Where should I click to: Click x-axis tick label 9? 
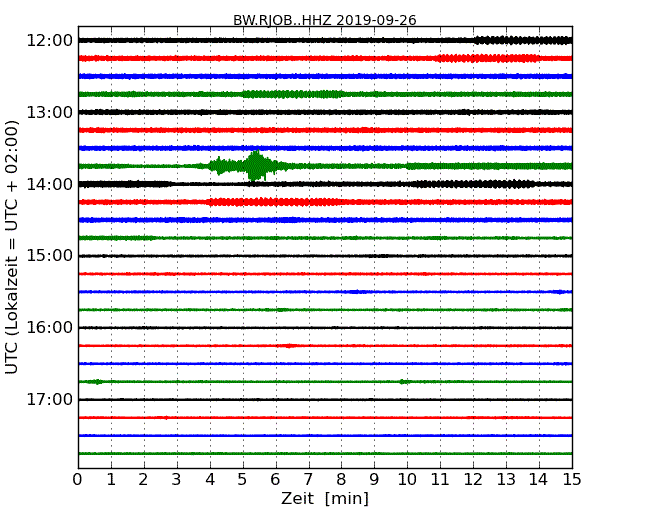(374, 479)
